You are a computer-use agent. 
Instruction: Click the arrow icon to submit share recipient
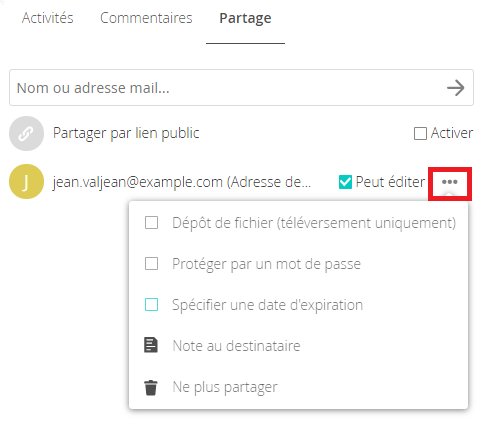pos(455,88)
